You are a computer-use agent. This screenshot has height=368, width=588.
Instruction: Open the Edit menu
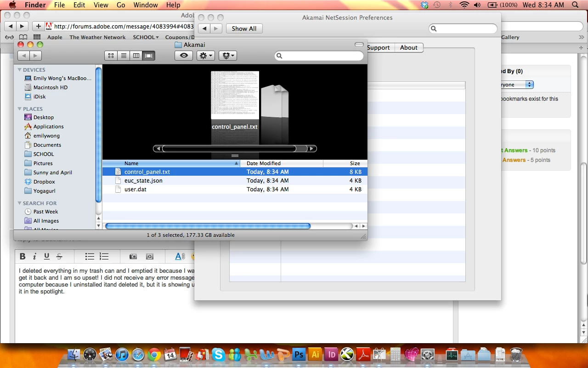[x=79, y=5]
